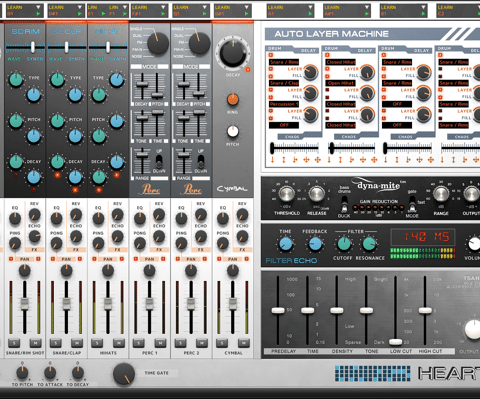This screenshot has height=399, width=480.
Task: Open the LEARN dropdown arrow for D1
Action: click(38, 7)
